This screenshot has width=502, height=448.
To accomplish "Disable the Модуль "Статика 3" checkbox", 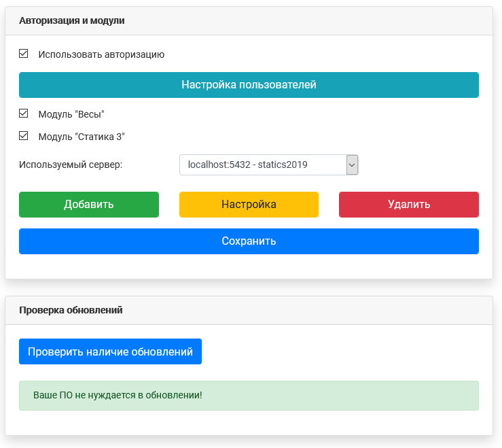I will (23, 136).
